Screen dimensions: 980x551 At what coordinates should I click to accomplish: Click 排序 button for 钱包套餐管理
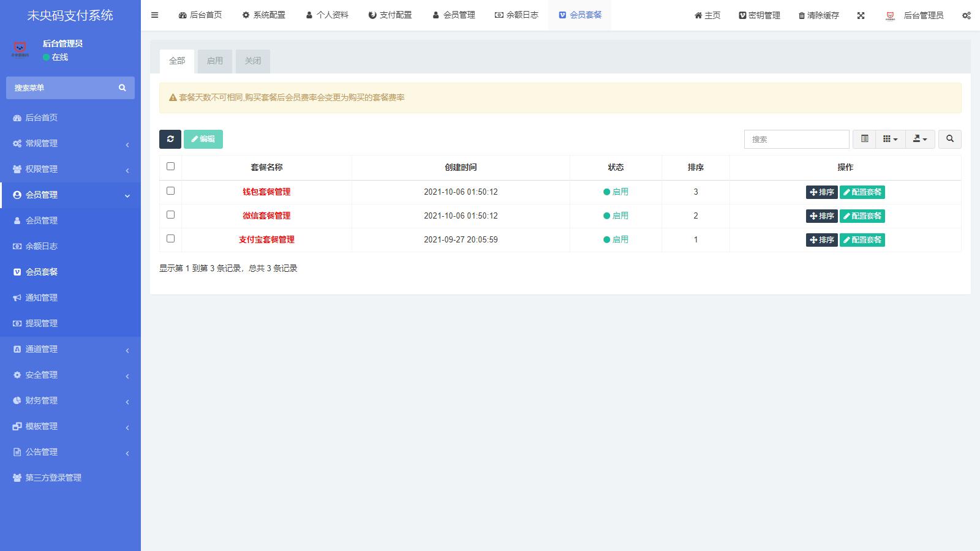click(x=821, y=192)
